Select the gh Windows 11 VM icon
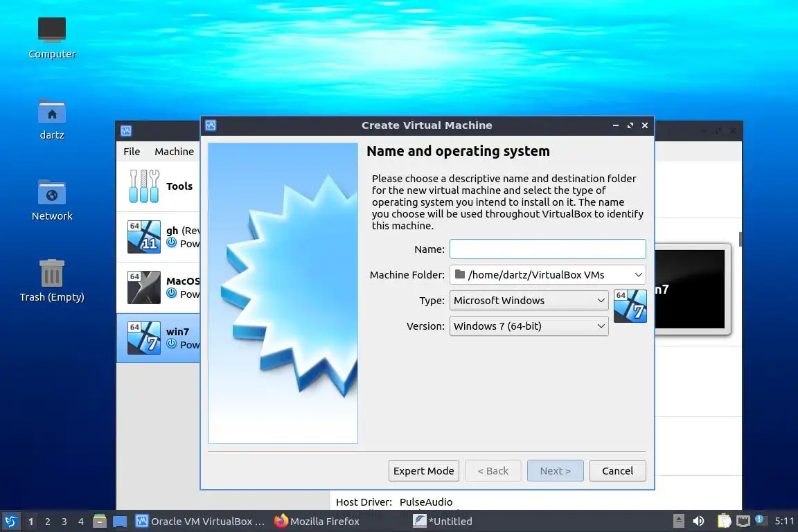The width and height of the screenshot is (798, 532). coord(144,237)
